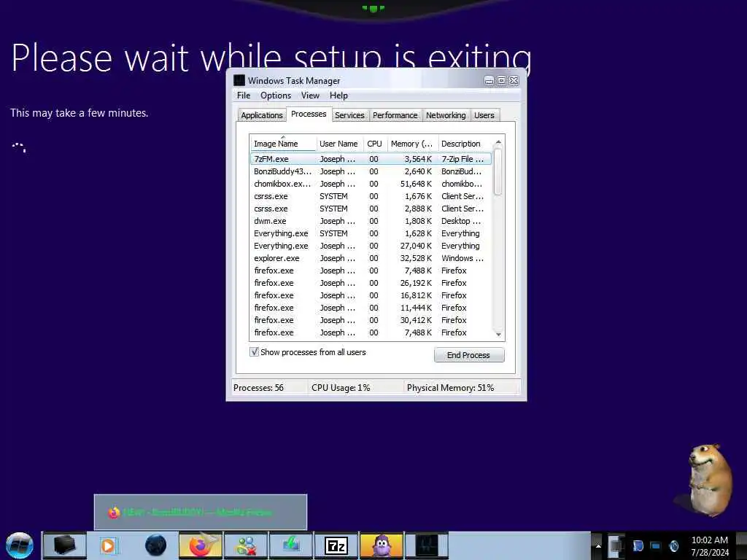Open the File menu
This screenshot has height=560, width=747.
[x=244, y=96]
